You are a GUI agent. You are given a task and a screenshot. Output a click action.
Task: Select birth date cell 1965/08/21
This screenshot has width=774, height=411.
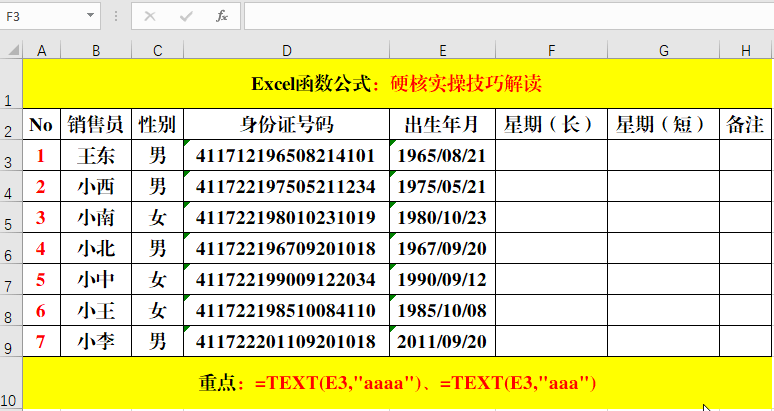click(x=442, y=155)
